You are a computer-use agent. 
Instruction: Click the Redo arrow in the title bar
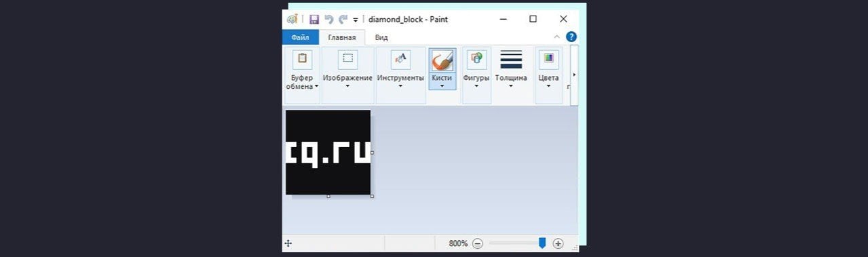pyautogui.click(x=343, y=19)
